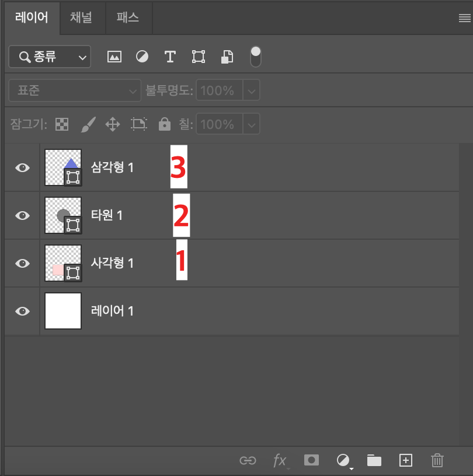
Task: Enable the lock all padlock
Action: [165, 124]
